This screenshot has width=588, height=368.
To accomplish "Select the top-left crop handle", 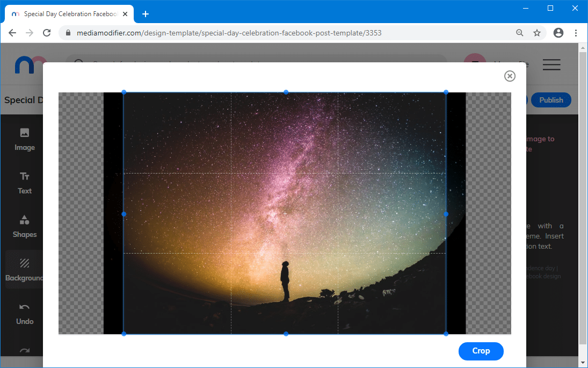I will [x=124, y=92].
